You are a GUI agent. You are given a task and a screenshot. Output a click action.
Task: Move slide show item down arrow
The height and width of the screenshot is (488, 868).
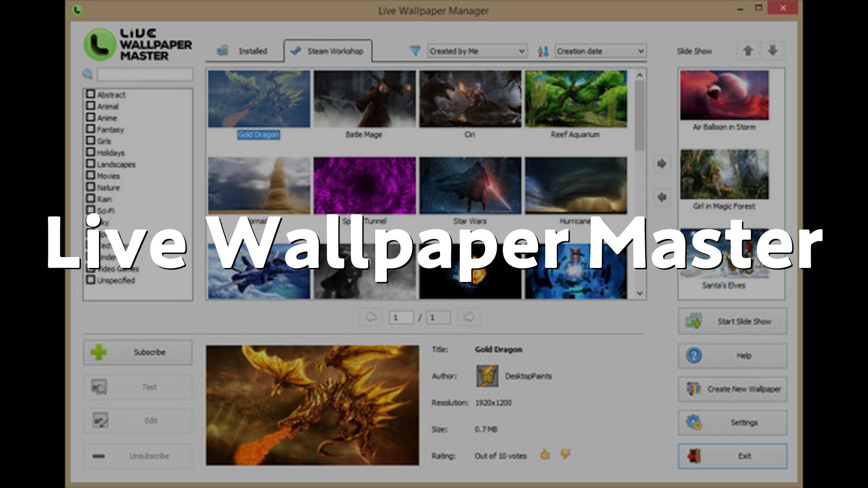pyautogui.click(x=773, y=51)
